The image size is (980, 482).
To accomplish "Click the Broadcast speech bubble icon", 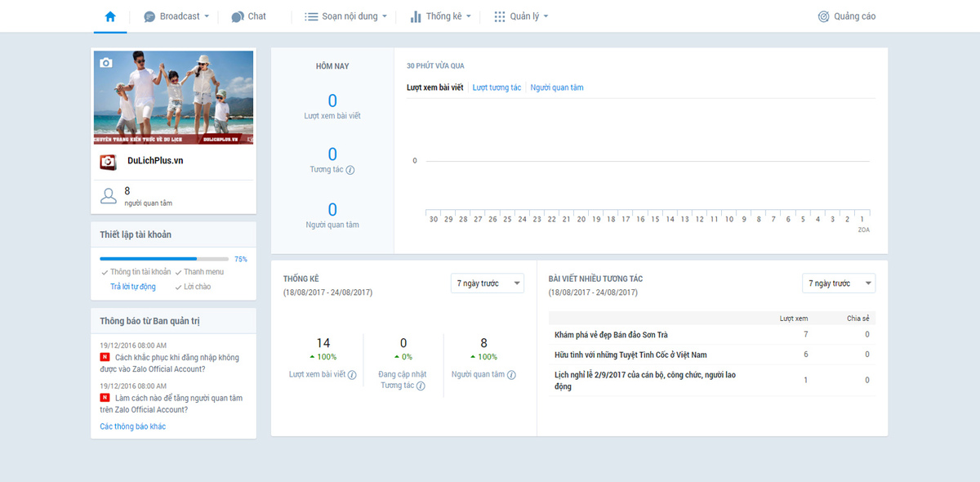I will 149,16.
